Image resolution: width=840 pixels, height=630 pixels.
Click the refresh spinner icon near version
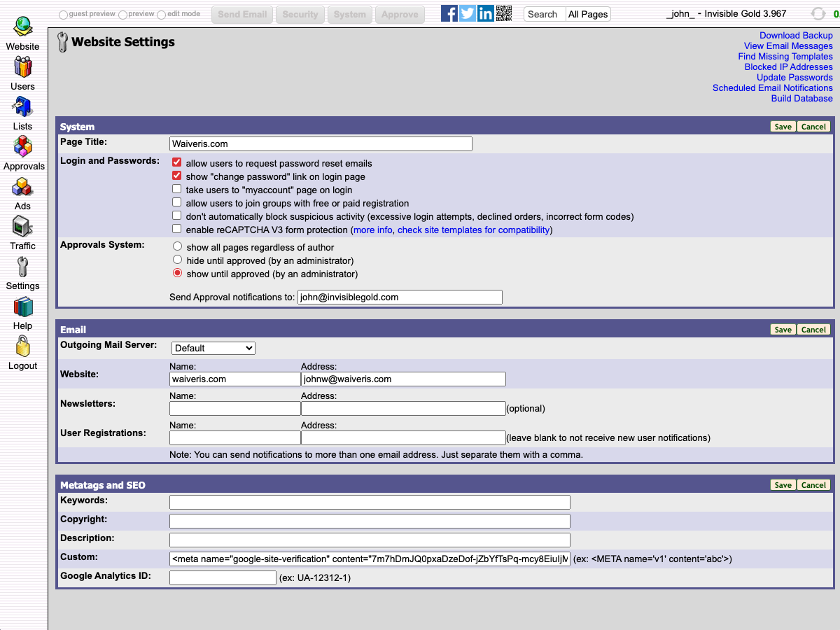818,14
